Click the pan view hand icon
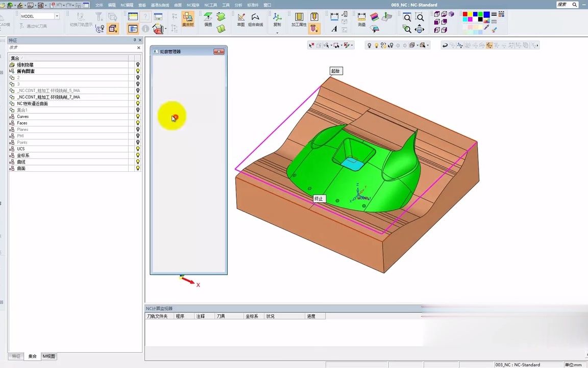588x368 pixels. click(420, 30)
